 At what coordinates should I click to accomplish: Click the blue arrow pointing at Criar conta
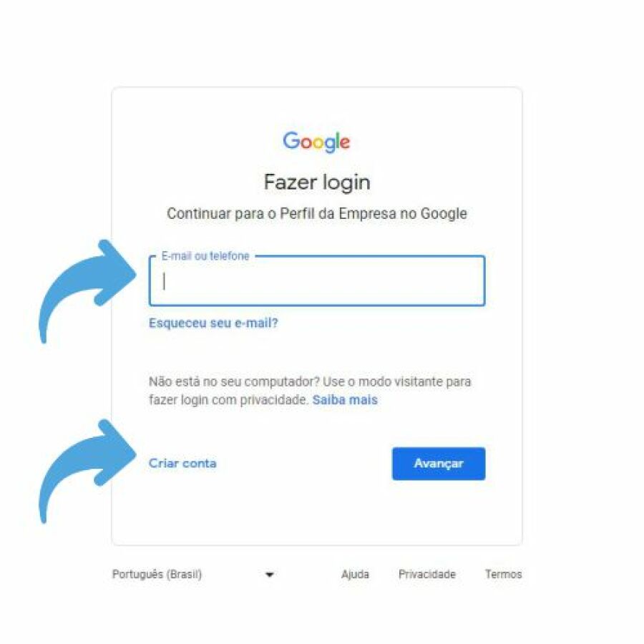[87, 471]
